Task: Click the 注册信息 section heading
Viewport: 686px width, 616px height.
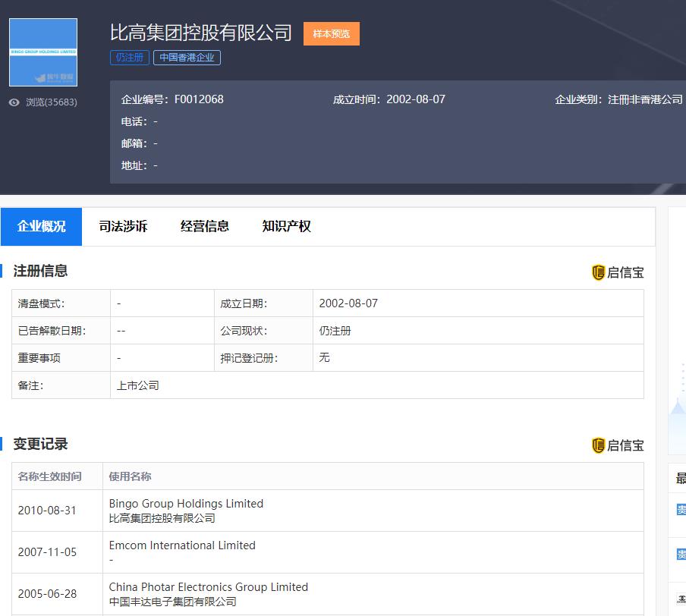Action: 40,271
